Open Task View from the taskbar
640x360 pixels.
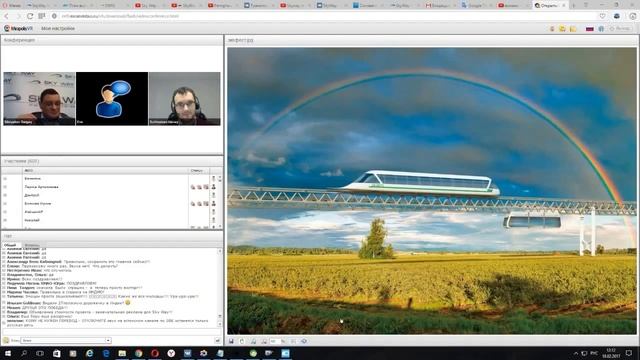(x=40, y=353)
